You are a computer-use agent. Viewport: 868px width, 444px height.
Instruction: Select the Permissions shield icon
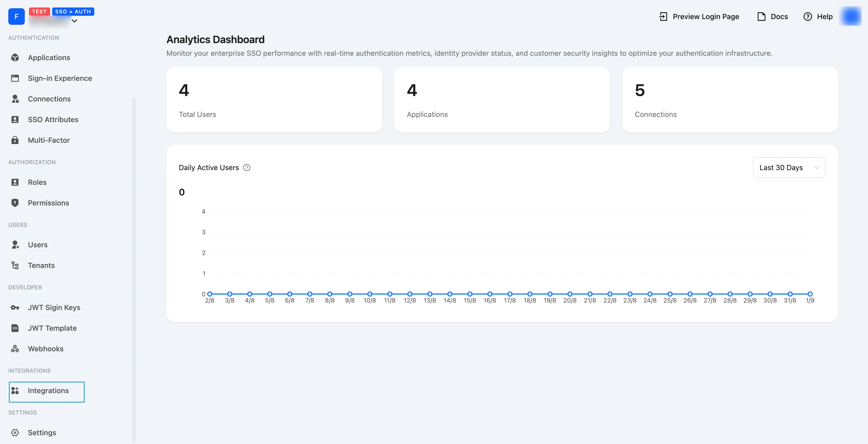point(15,203)
